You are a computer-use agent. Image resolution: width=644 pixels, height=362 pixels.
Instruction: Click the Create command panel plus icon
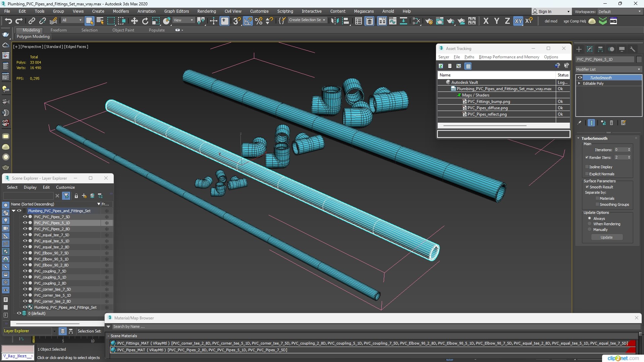[x=579, y=49]
